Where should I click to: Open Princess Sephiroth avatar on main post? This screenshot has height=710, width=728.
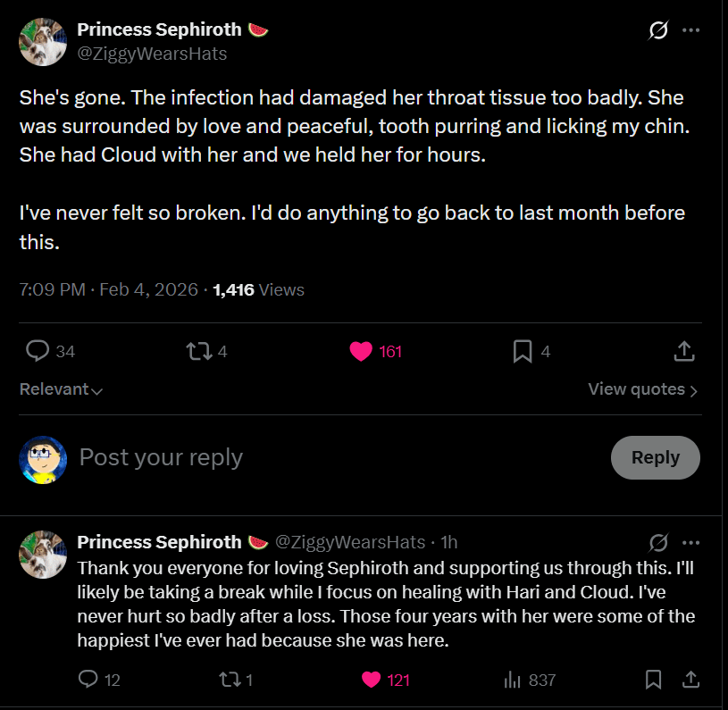click(x=43, y=41)
